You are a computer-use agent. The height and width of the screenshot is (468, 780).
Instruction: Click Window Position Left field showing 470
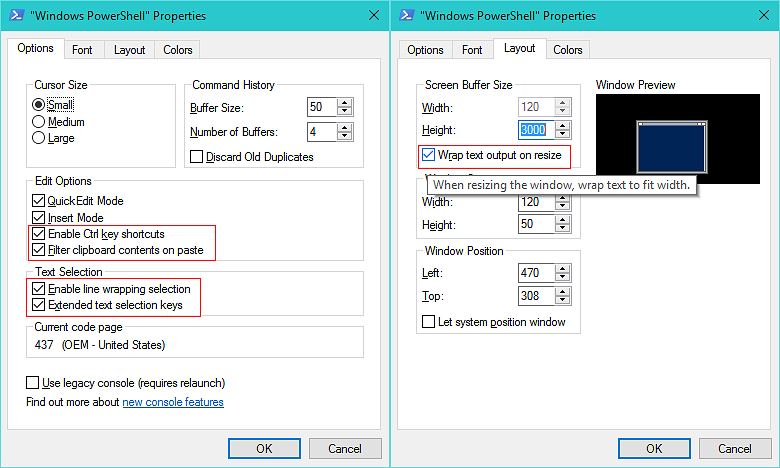tap(536, 273)
